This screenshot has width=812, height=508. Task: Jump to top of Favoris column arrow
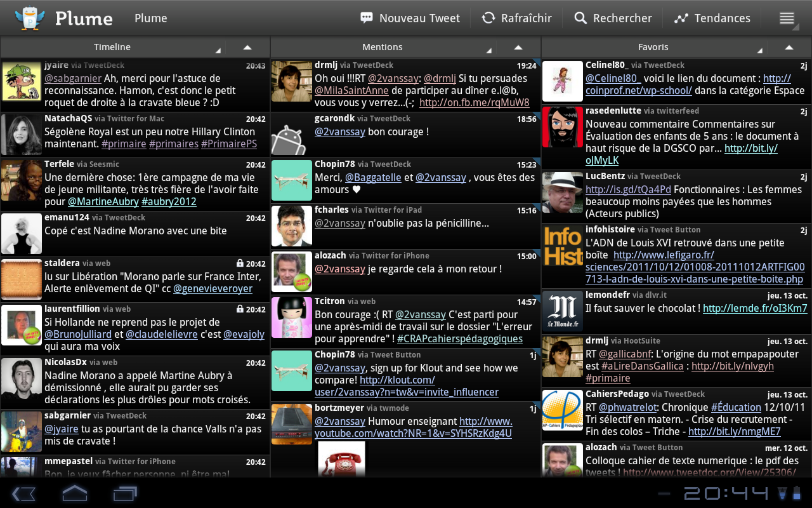pos(789,47)
